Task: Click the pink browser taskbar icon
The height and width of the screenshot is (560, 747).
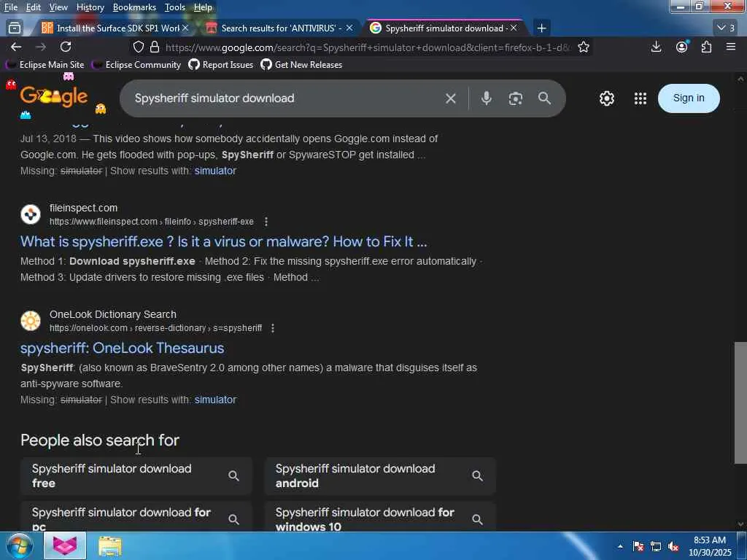Action: [x=65, y=545]
